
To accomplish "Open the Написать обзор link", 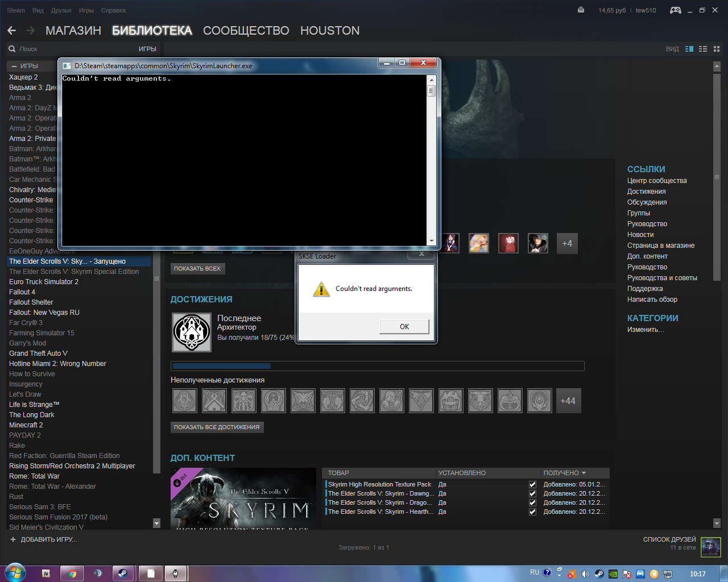I will coord(652,300).
